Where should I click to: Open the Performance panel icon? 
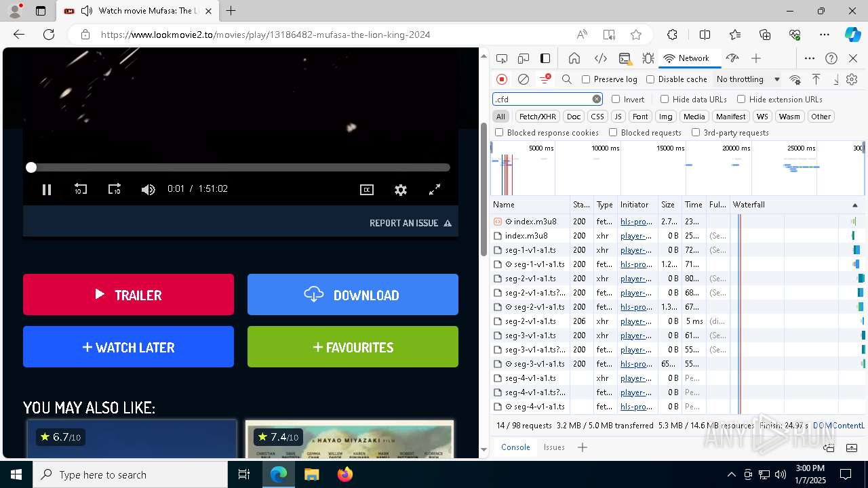732,58
